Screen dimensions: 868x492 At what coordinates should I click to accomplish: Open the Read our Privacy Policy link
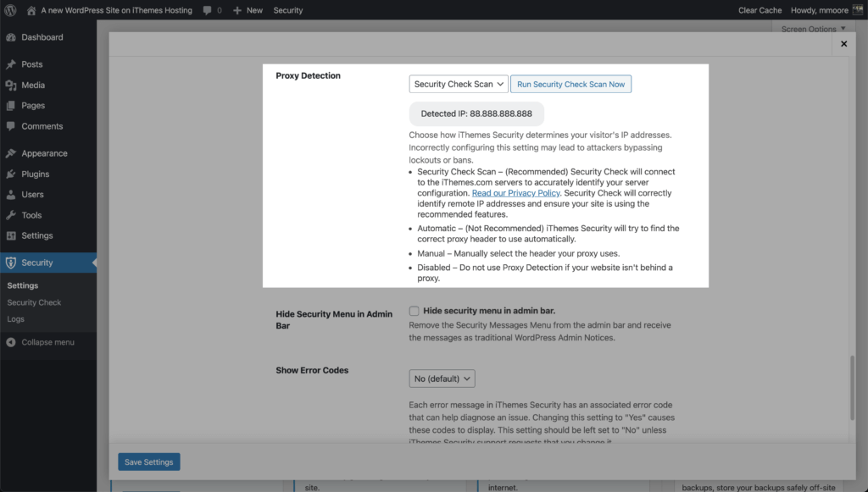(516, 193)
